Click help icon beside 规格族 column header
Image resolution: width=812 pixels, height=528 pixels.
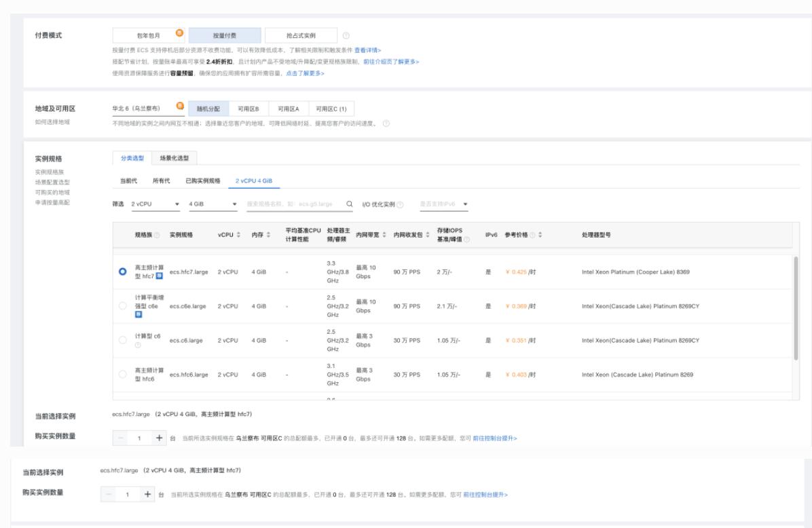157,235
